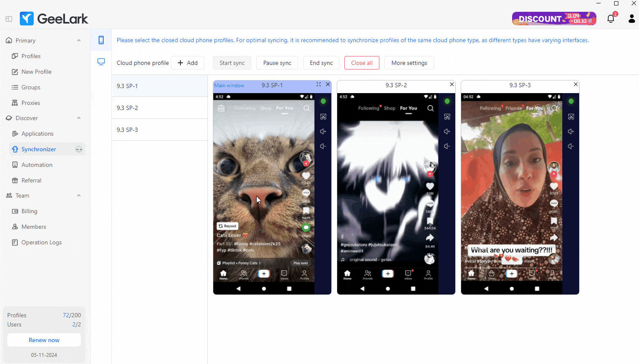This screenshot has height=364, width=639.
Task: Collapse the Team section
Action: tap(78, 195)
